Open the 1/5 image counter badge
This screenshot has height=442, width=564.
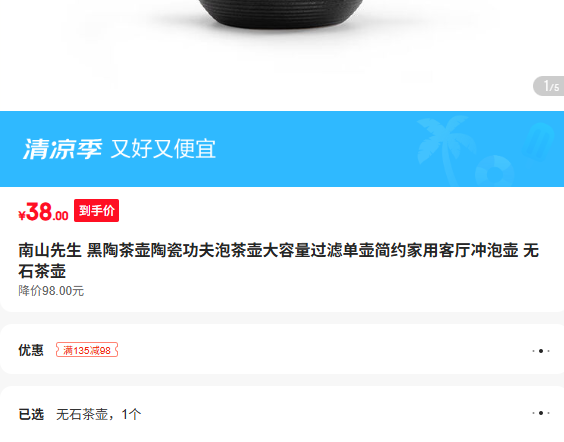tap(549, 86)
